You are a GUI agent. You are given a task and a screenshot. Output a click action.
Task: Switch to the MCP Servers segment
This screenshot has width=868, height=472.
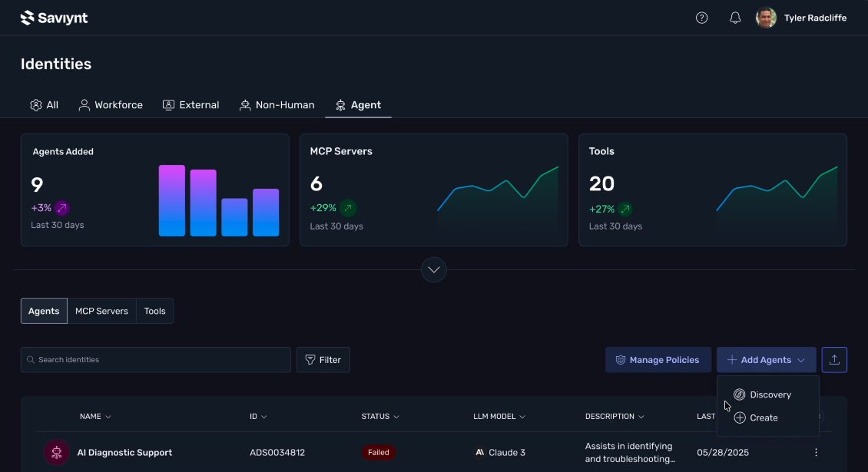(x=101, y=311)
